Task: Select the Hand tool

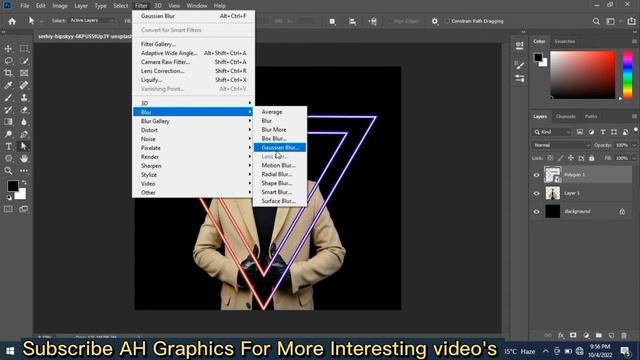Action: click(24, 158)
